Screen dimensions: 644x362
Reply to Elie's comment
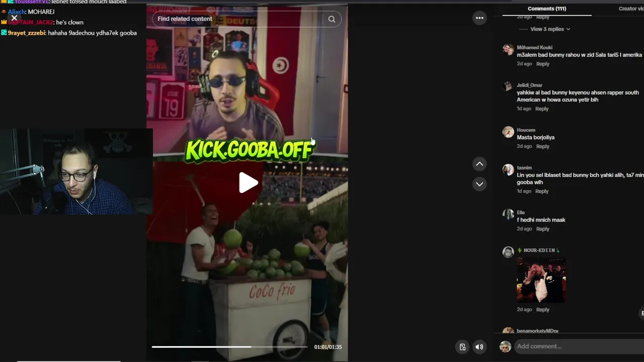pyautogui.click(x=542, y=229)
